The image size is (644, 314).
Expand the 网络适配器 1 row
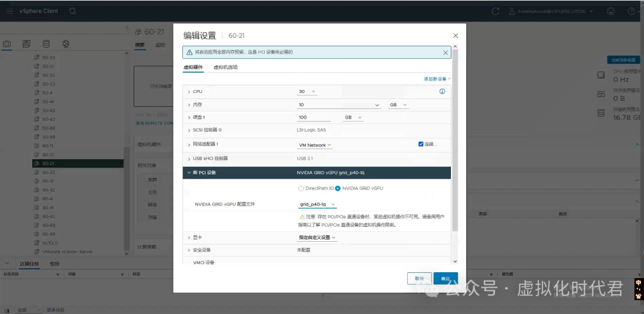tap(189, 144)
